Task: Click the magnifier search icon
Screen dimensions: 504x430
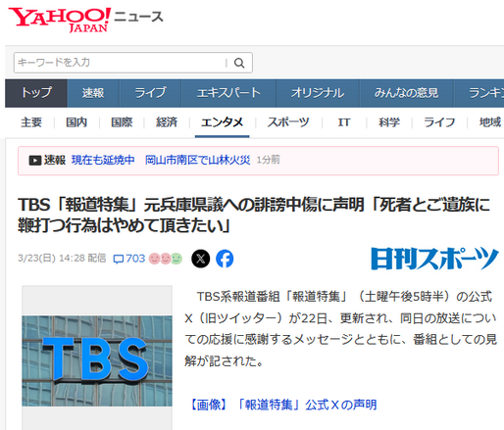Action: coord(239,63)
